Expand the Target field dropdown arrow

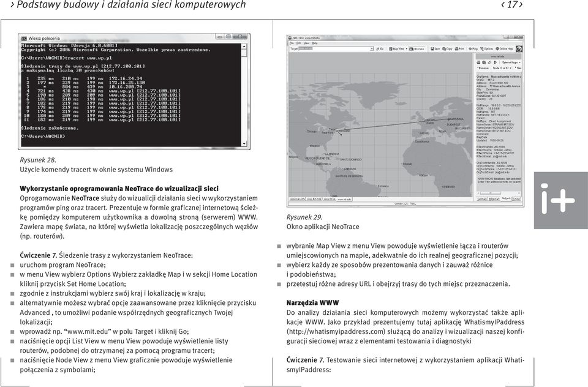372,49
